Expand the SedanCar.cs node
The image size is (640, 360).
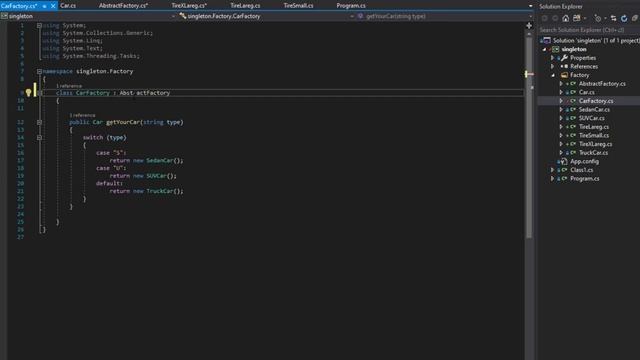coord(561,109)
